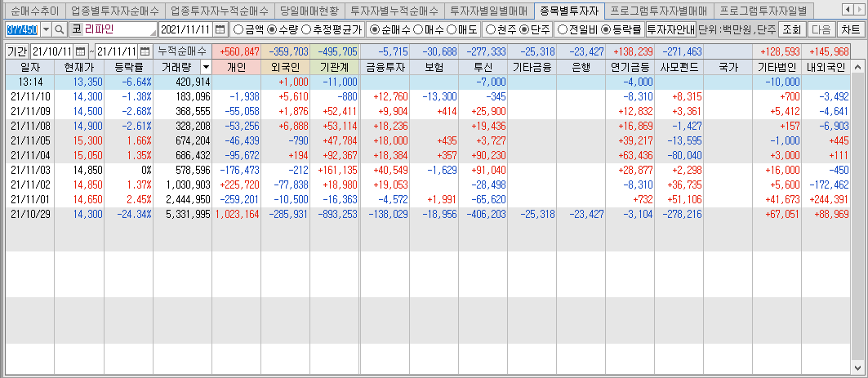Switch to the 당일매매현황 tab

pos(309,10)
